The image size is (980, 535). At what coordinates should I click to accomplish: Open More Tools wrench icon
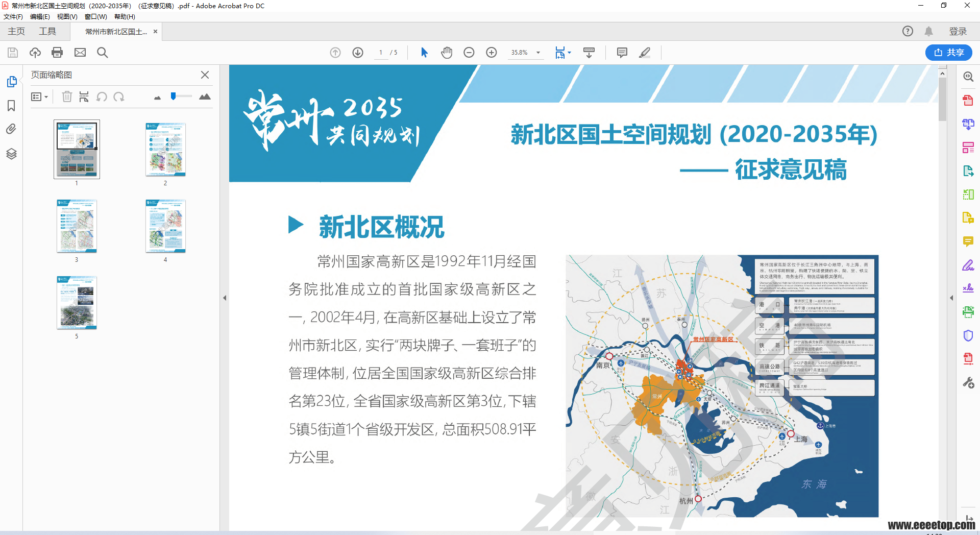click(x=968, y=382)
